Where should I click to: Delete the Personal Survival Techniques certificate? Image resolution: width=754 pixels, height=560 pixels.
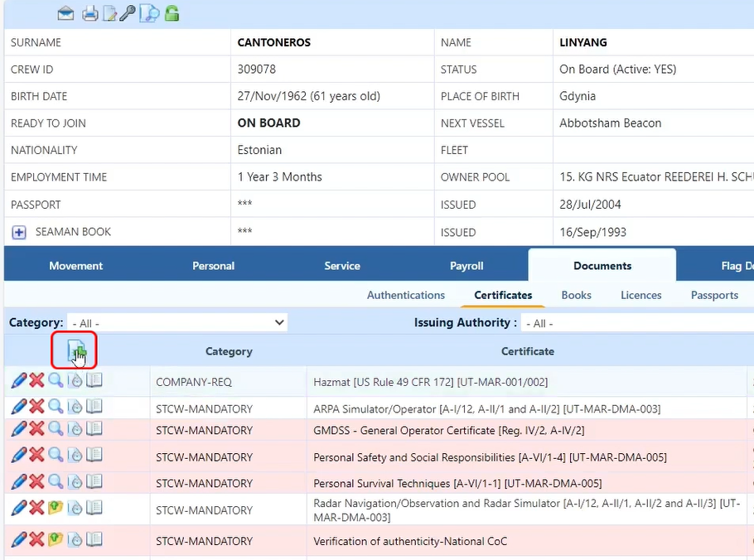tap(36, 481)
